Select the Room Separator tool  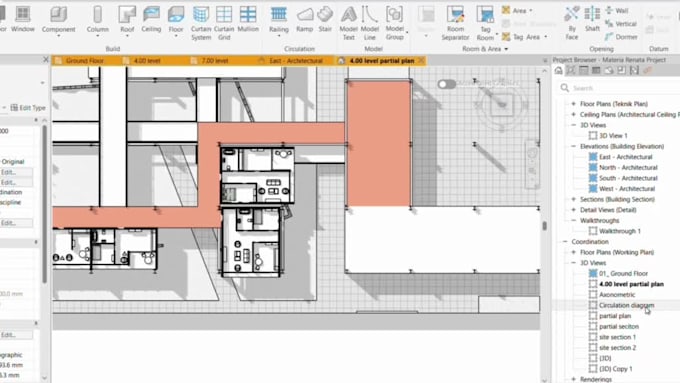(455, 23)
